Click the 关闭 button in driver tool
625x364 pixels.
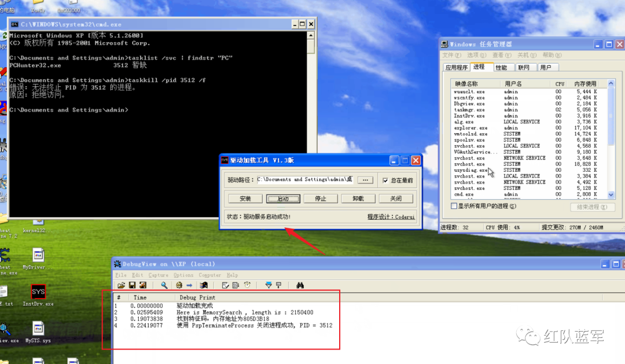pyautogui.click(x=395, y=198)
